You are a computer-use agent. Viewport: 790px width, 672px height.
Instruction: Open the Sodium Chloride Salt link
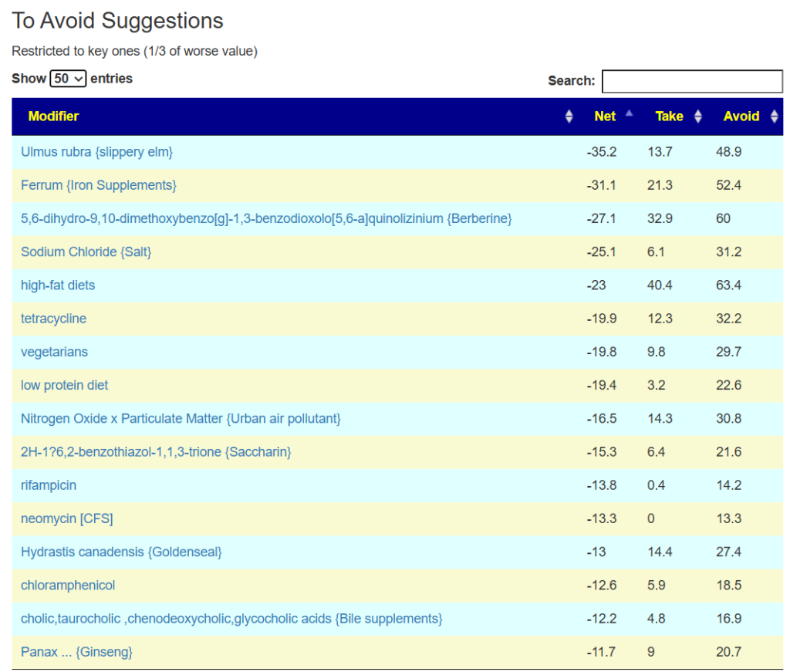86,252
